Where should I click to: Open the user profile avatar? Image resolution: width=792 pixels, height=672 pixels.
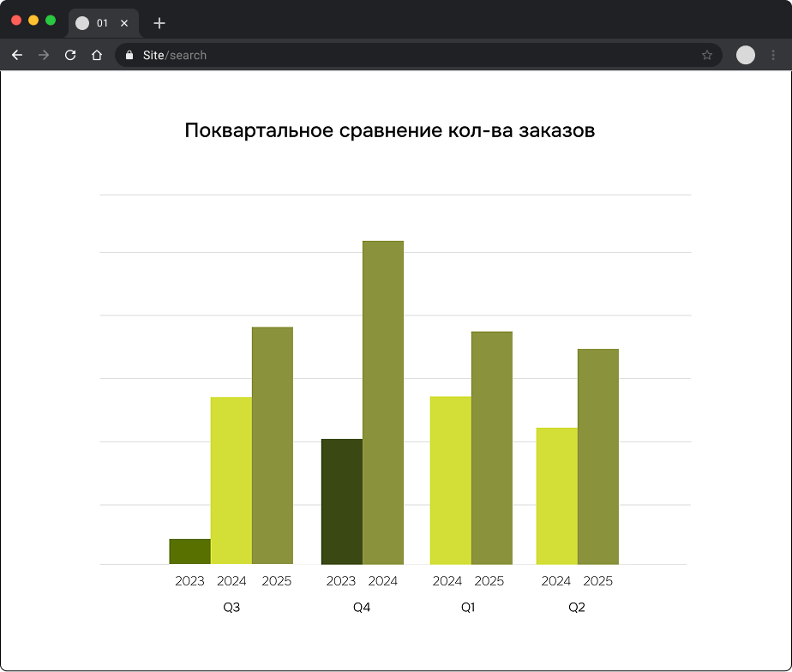coord(745,55)
